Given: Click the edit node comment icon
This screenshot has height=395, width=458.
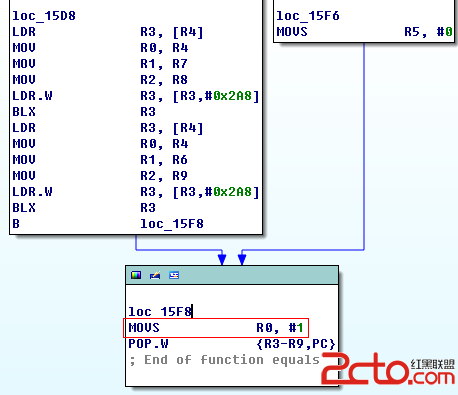Looking at the screenshot, I should [x=155, y=275].
